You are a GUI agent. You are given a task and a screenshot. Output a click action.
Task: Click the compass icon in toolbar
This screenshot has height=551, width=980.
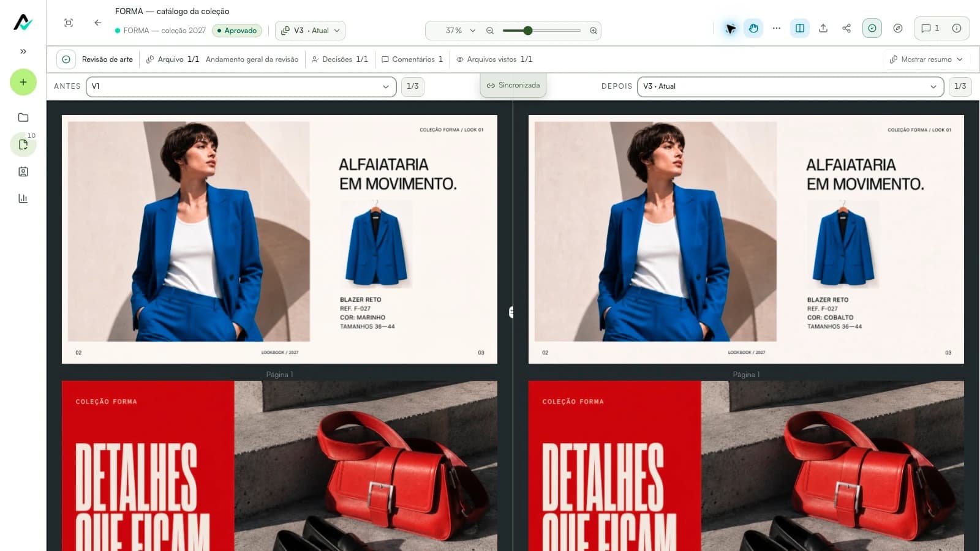click(898, 28)
